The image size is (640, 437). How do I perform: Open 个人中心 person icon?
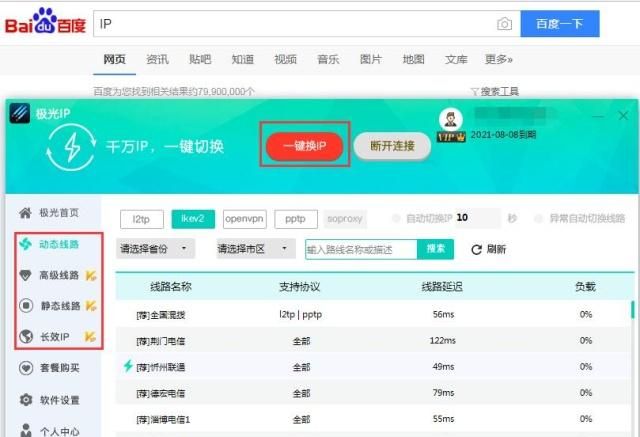click(26, 430)
